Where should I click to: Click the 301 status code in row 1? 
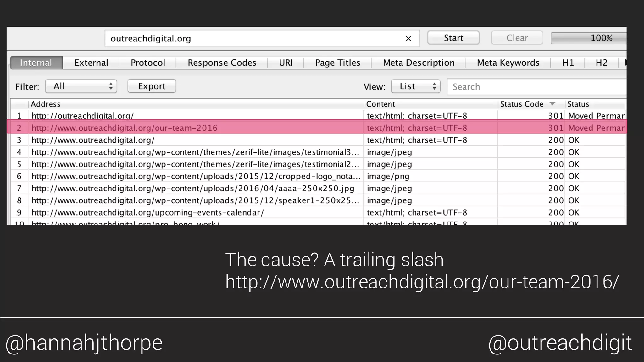click(556, 116)
